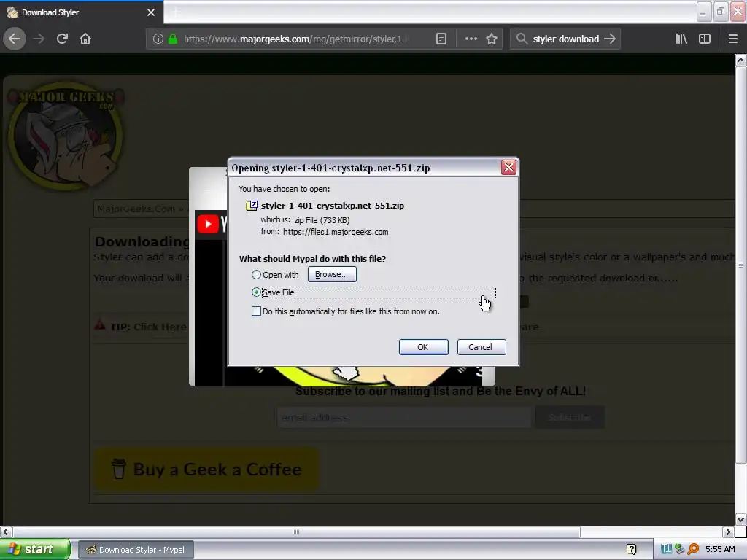This screenshot has height=560, width=747.
Task: Click the first tray icon left of network icon
Action: 666,549
